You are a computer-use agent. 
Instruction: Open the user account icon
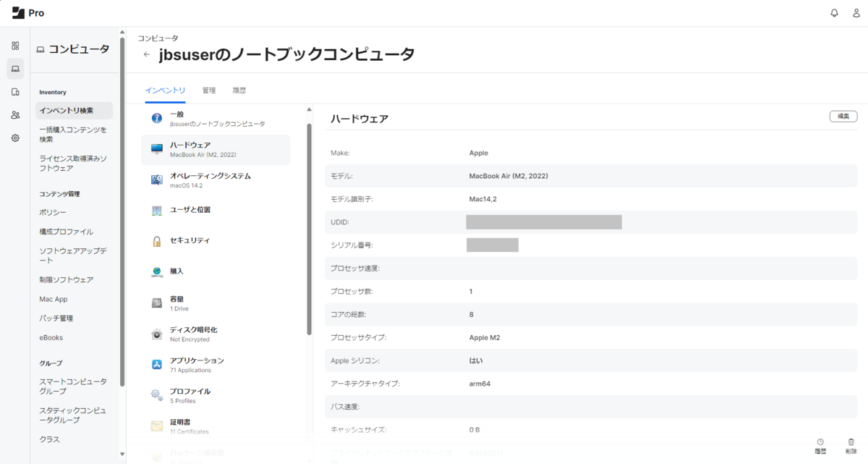tap(856, 13)
